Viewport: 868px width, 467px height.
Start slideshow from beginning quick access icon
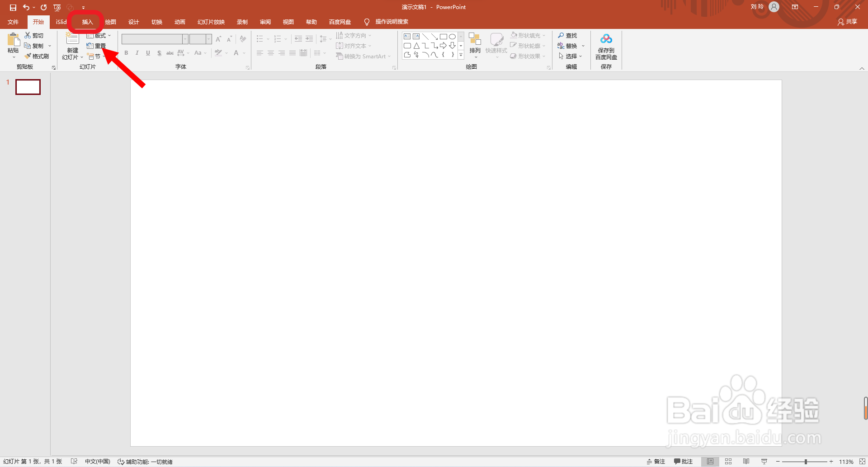pyautogui.click(x=57, y=7)
